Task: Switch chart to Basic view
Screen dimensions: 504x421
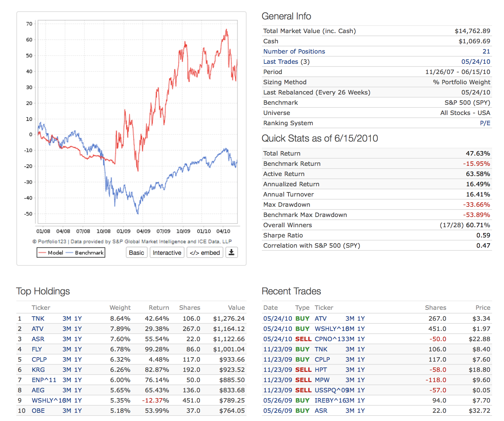Action: click(x=136, y=252)
